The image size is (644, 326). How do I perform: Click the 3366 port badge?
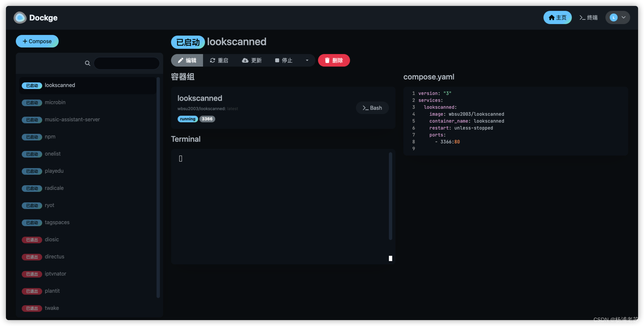pyautogui.click(x=207, y=119)
